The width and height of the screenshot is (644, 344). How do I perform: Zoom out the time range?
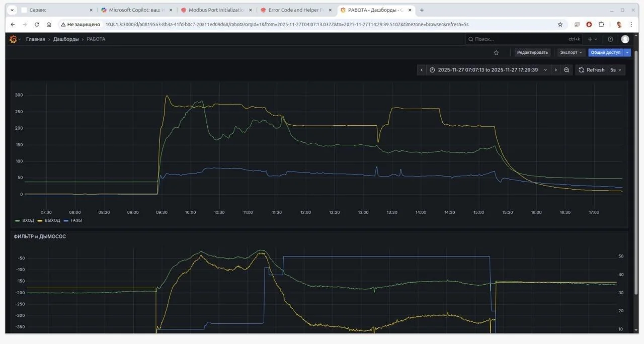[567, 70]
